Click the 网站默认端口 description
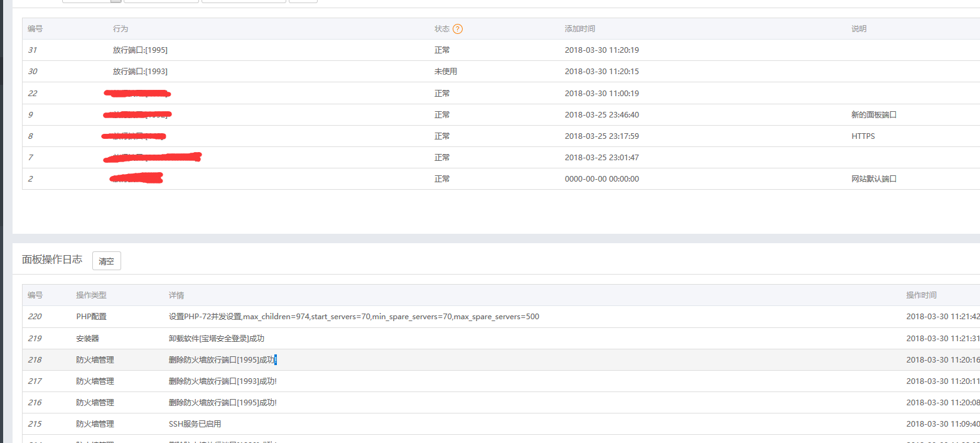This screenshot has width=980, height=443. pos(874,178)
